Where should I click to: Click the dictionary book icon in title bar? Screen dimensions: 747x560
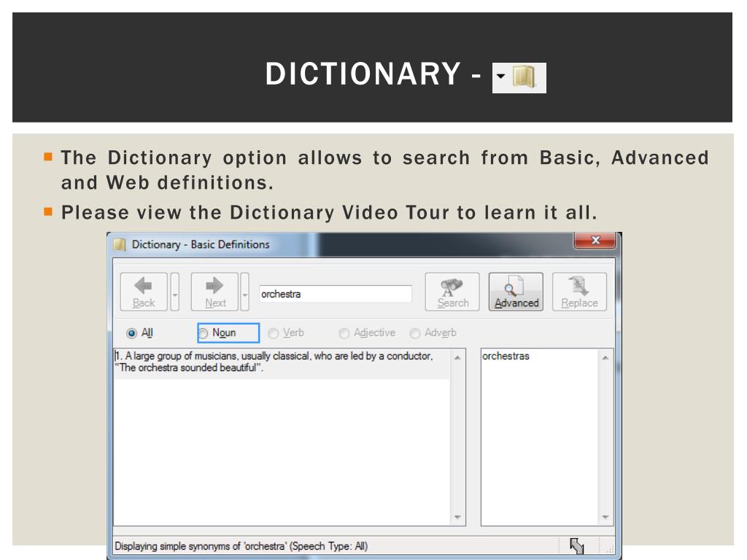(120, 245)
